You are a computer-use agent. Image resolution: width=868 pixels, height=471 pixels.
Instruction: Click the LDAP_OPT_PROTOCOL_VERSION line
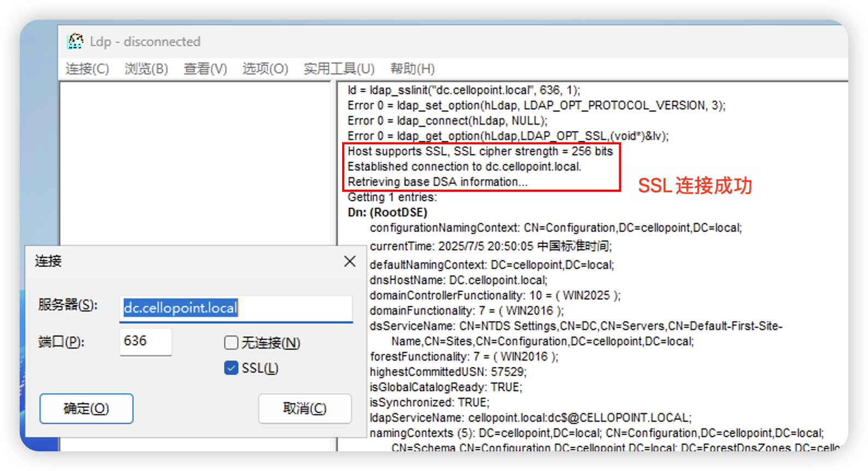[536, 105]
